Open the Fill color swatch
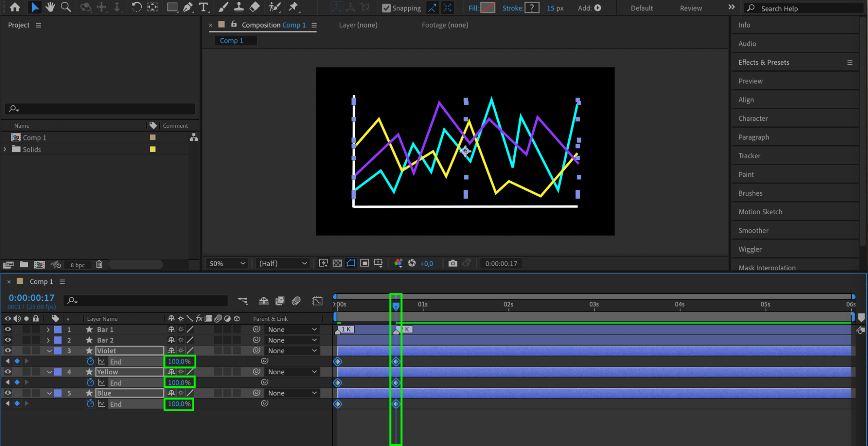 coord(488,8)
